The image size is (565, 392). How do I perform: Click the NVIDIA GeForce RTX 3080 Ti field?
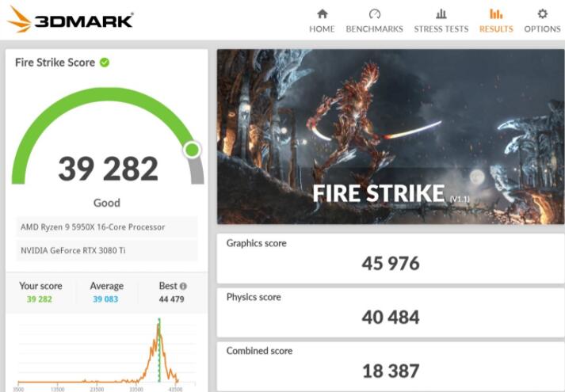(x=107, y=251)
